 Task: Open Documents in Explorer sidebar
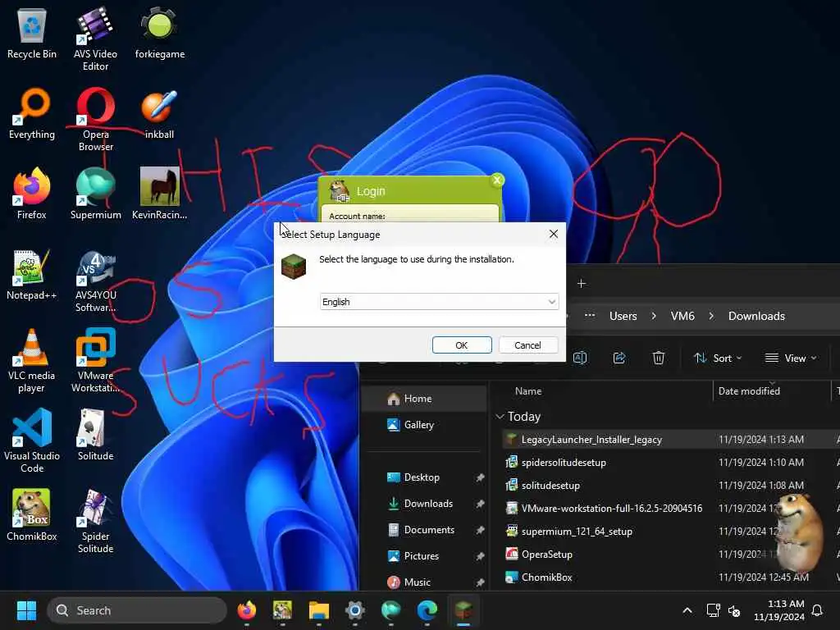point(424,530)
